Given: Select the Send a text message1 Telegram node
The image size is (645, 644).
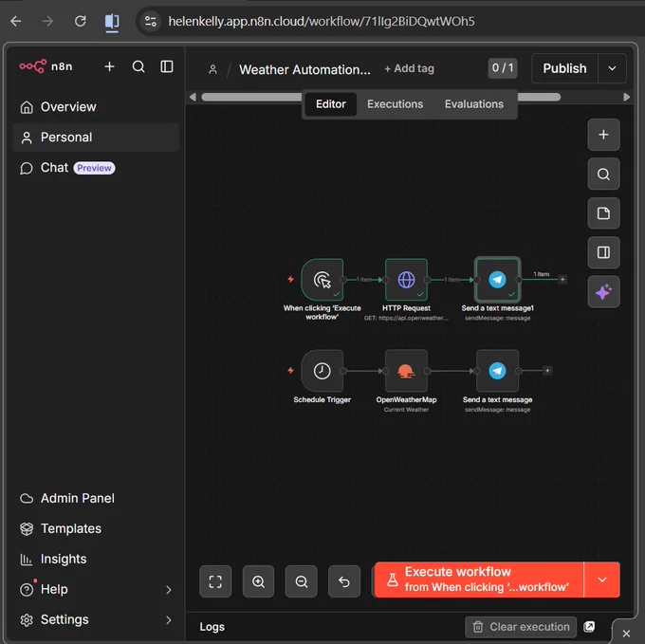Looking at the screenshot, I should click(497, 280).
